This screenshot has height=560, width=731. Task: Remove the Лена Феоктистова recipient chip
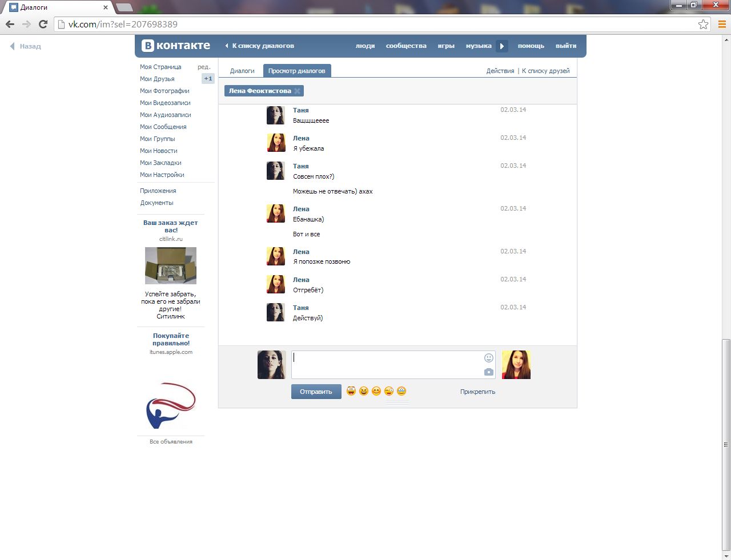click(x=297, y=91)
